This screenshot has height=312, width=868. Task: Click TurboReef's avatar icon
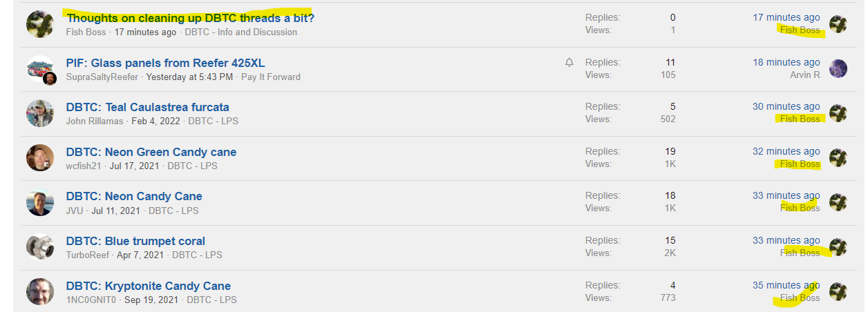tap(39, 247)
